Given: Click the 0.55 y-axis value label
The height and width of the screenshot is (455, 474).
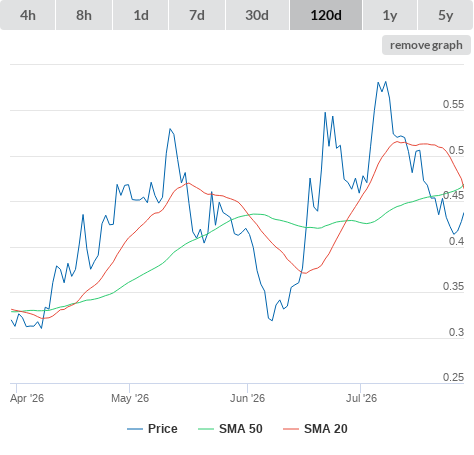Looking at the screenshot, I should pyautogui.click(x=453, y=104).
